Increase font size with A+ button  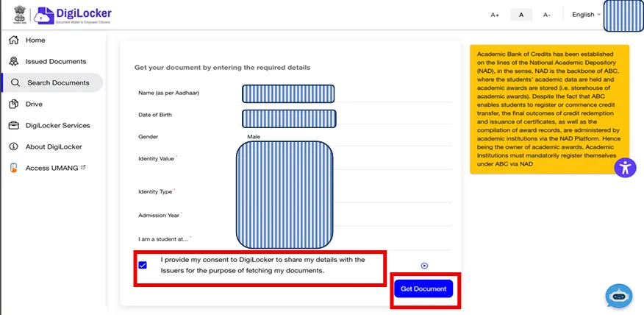pos(495,15)
